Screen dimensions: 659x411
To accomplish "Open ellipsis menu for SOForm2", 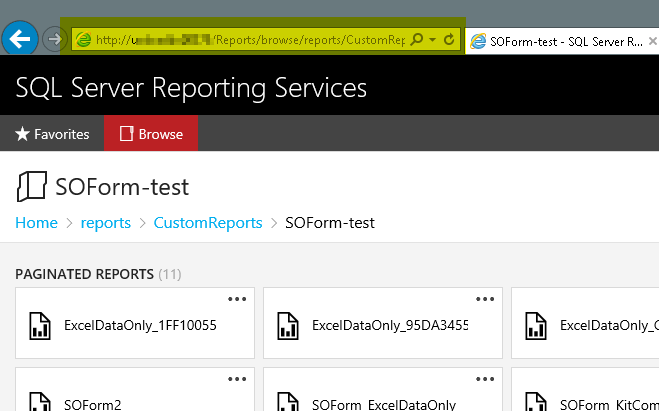I will coord(237,379).
